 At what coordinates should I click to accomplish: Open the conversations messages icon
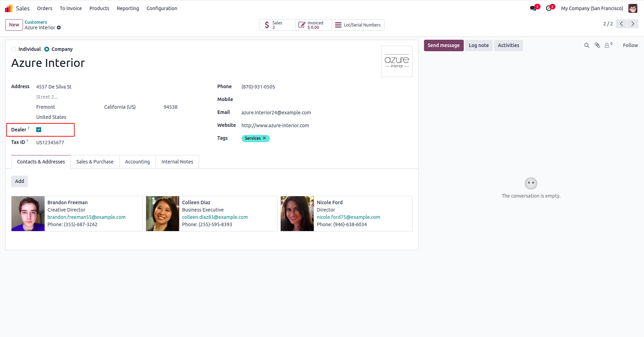point(533,8)
